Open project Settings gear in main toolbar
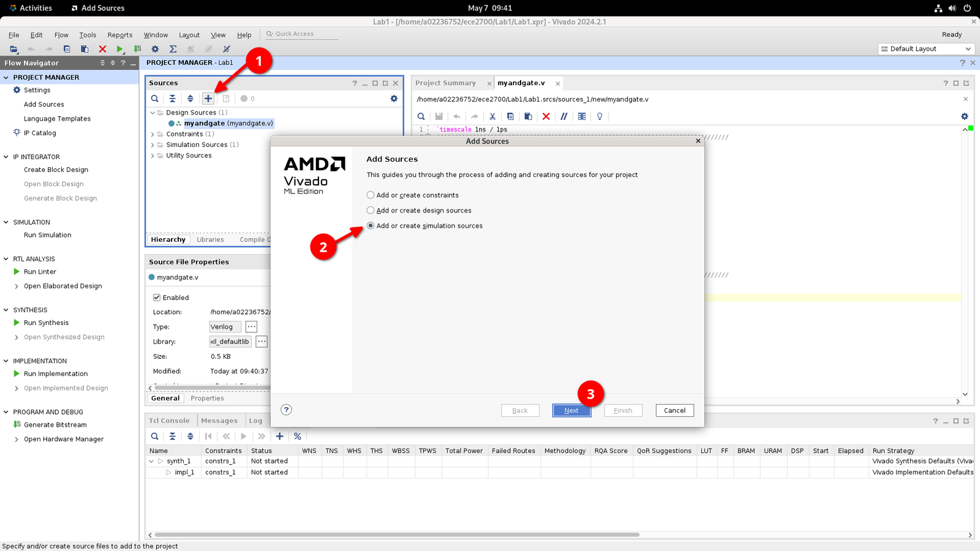This screenshot has height=551, width=980. (x=155, y=49)
